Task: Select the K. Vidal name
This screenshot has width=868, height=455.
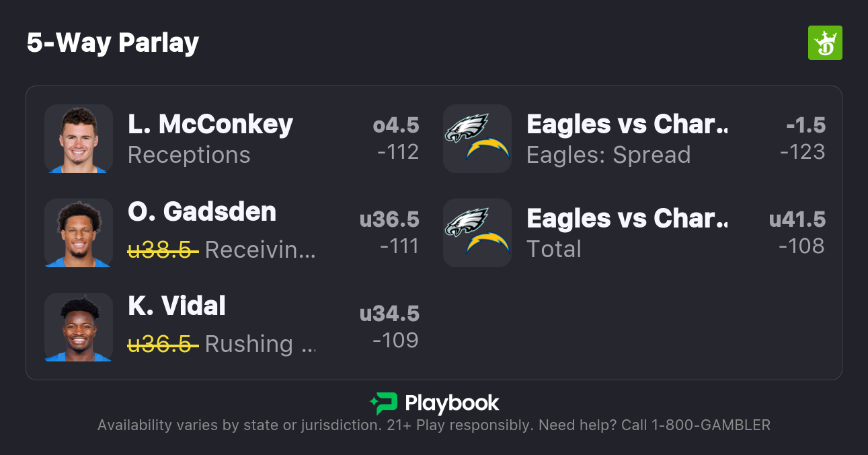Action: (x=177, y=306)
